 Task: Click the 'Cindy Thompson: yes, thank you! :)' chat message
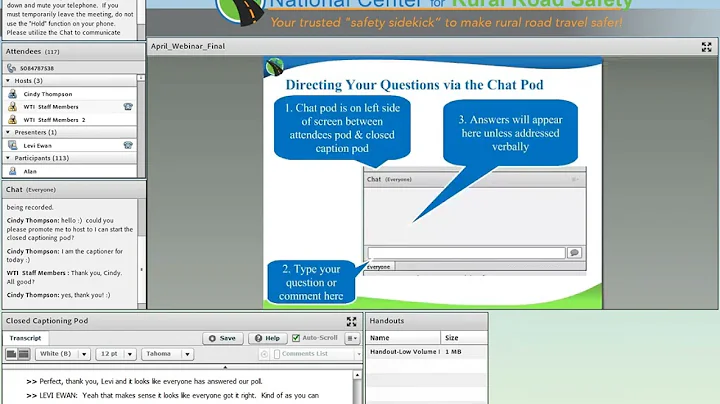[x=58, y=295]
